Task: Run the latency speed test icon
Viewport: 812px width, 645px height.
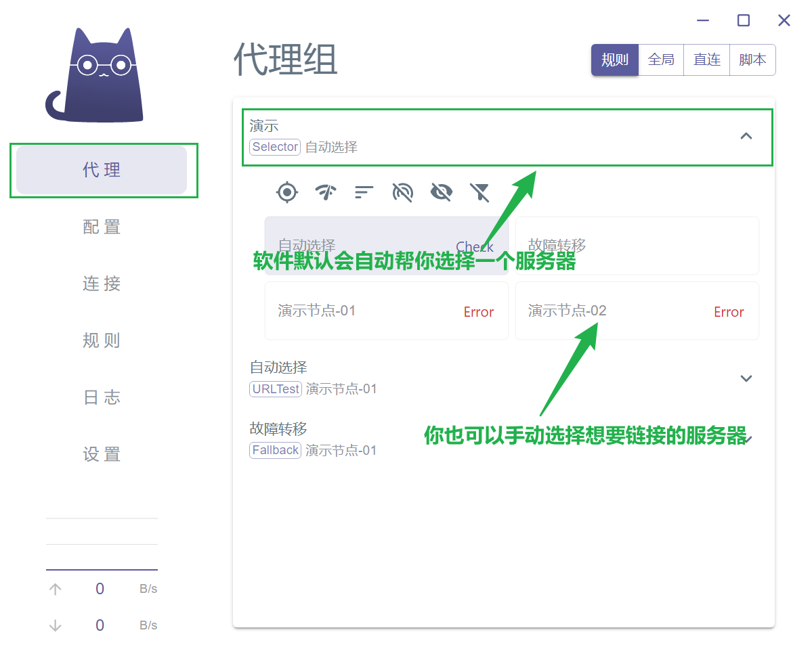Action: [326, 192]
